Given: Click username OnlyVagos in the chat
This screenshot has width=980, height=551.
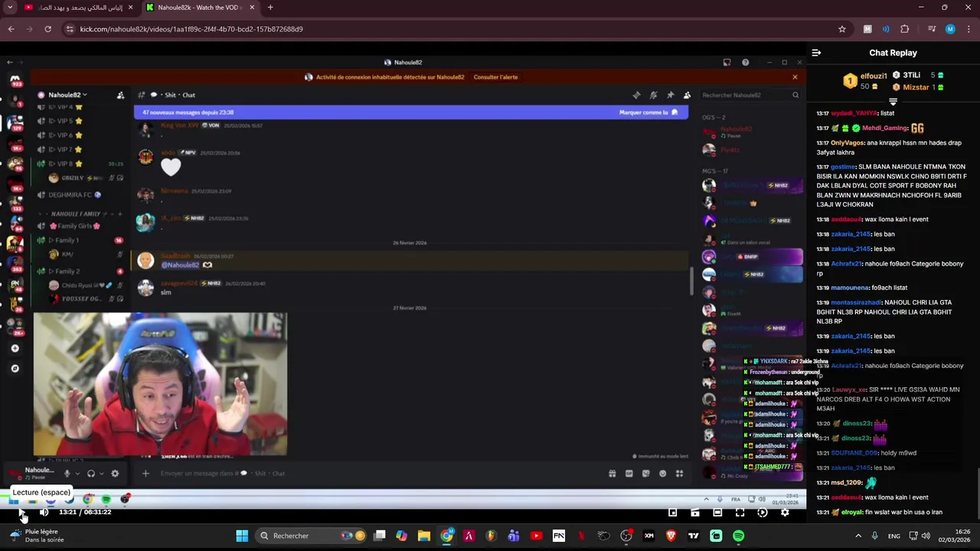Looking at the screenshot, I should coord(848,142).
